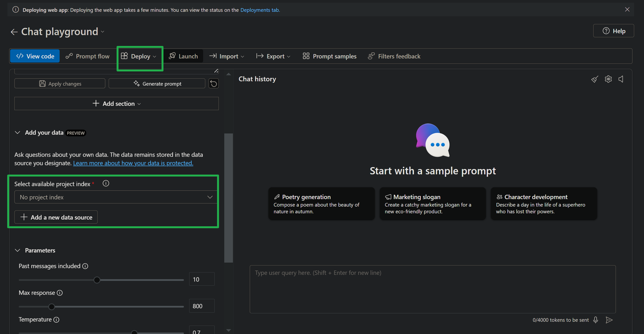Click the back arrow beside Chat playground
This screenshot has height=334, width=644.
[x=14, y=32]
